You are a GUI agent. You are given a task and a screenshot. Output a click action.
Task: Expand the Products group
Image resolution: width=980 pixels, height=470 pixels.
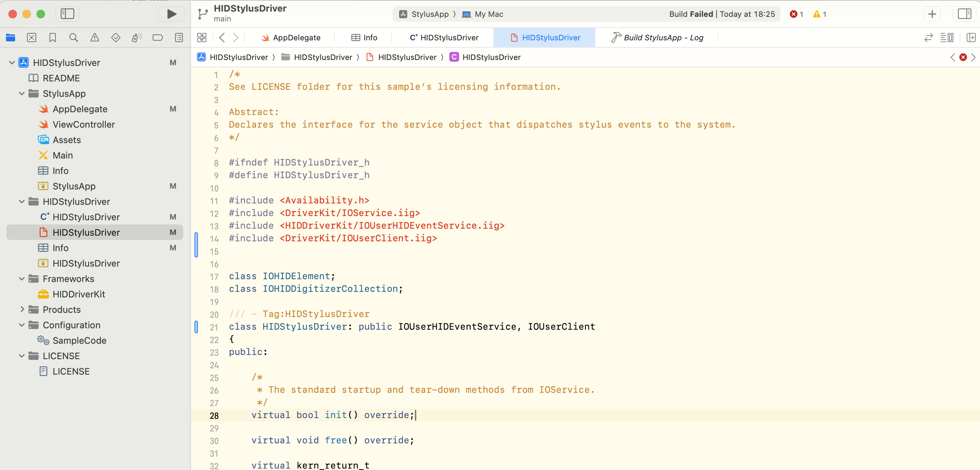pos(22,309)
